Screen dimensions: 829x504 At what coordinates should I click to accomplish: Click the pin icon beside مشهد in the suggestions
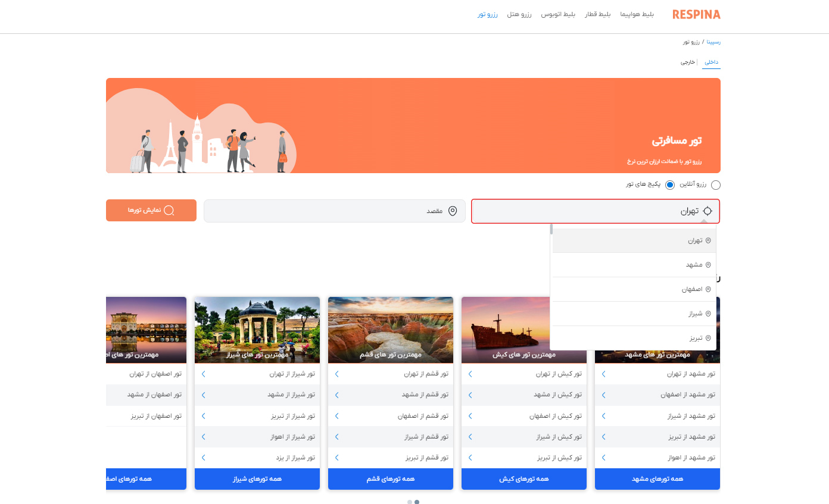708,264
